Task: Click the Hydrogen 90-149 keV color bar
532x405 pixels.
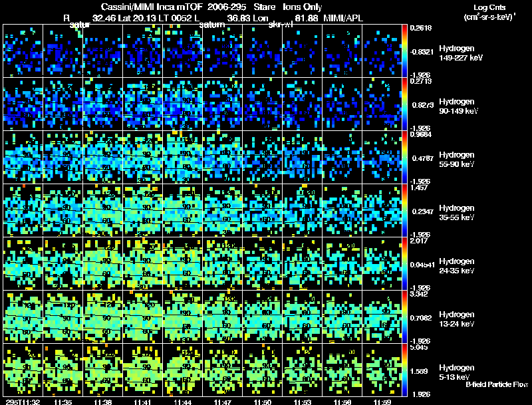Action: click(404, 104)
